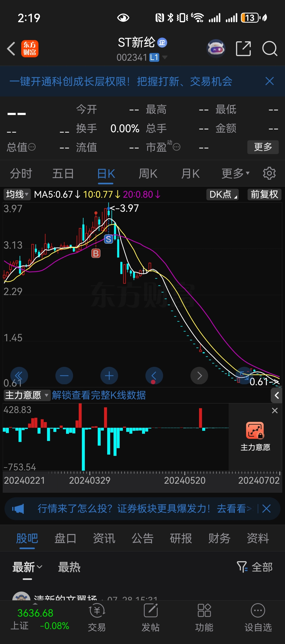Tap the 上证 index ticker 3636.68
The width and height of the screenshot is (285, 644).
39,619
